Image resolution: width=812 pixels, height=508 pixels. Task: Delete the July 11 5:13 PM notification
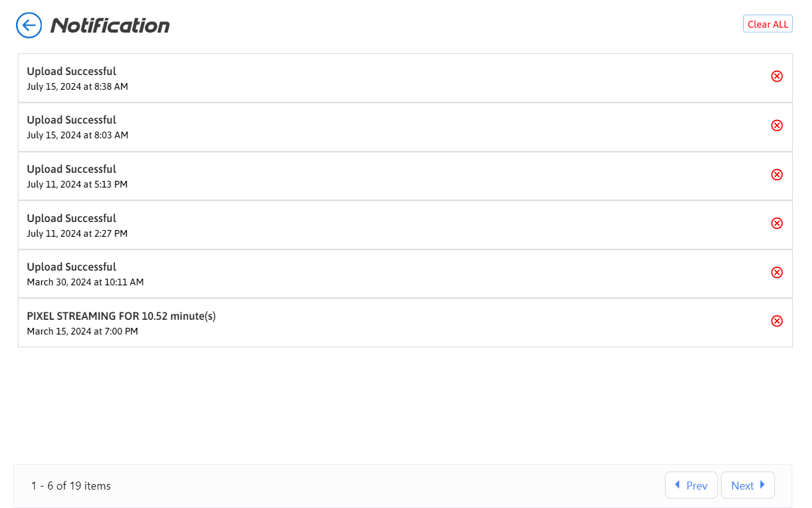(x=776, y=175)
